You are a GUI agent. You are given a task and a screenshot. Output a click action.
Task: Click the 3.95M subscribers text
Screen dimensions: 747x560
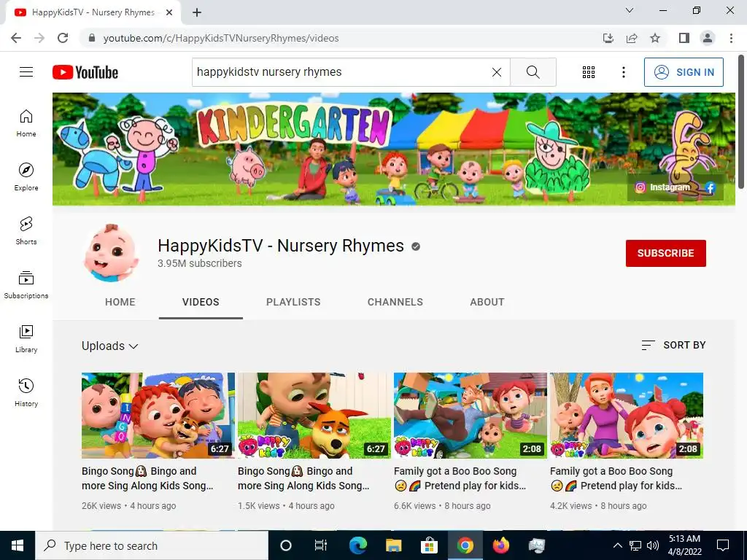[x=200, y=263]
